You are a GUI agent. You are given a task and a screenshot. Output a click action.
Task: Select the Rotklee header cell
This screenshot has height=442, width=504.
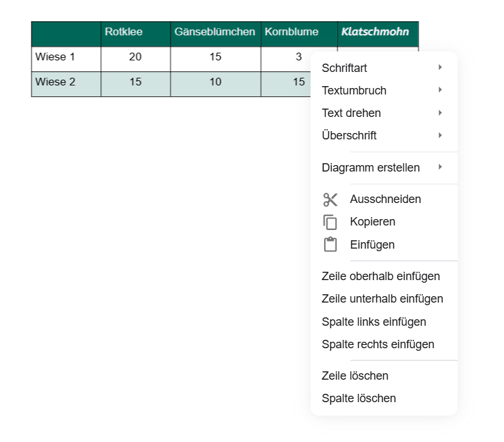tap(136, 34)
